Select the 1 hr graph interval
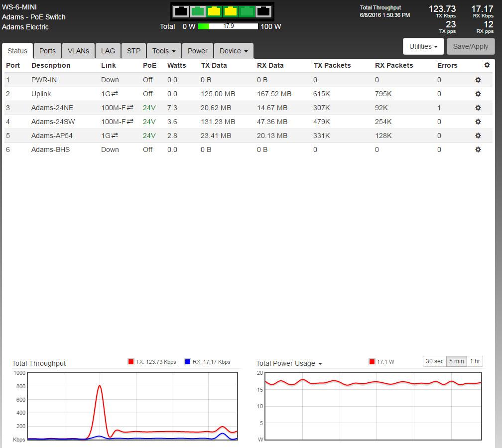 tap(475, 361)
